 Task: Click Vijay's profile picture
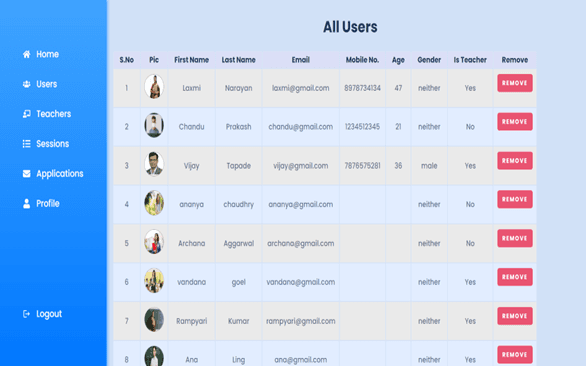click(x=154, y=164)
